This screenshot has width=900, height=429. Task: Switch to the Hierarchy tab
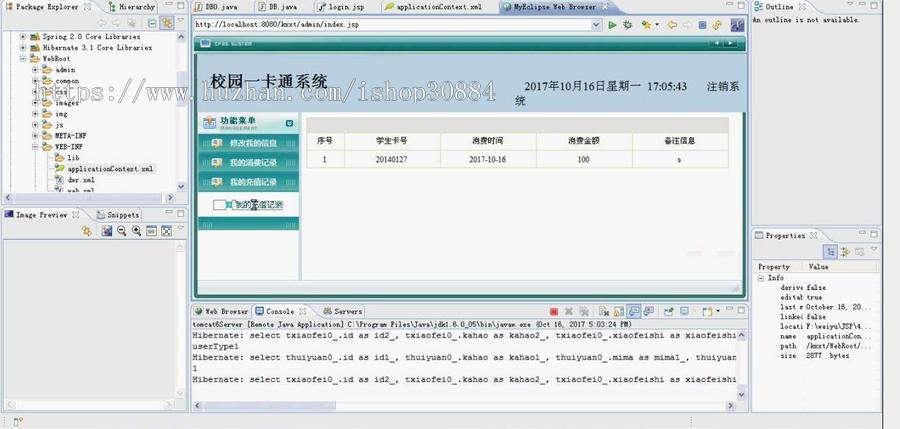(x=131, y=7)
